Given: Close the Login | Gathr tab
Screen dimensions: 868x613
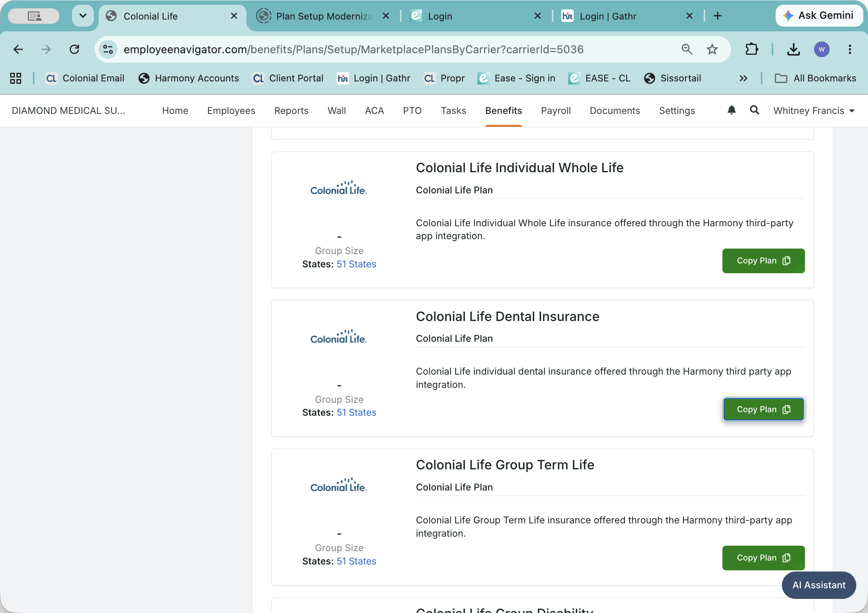Looking at the screenshot, I should click(x=690, y=16).
